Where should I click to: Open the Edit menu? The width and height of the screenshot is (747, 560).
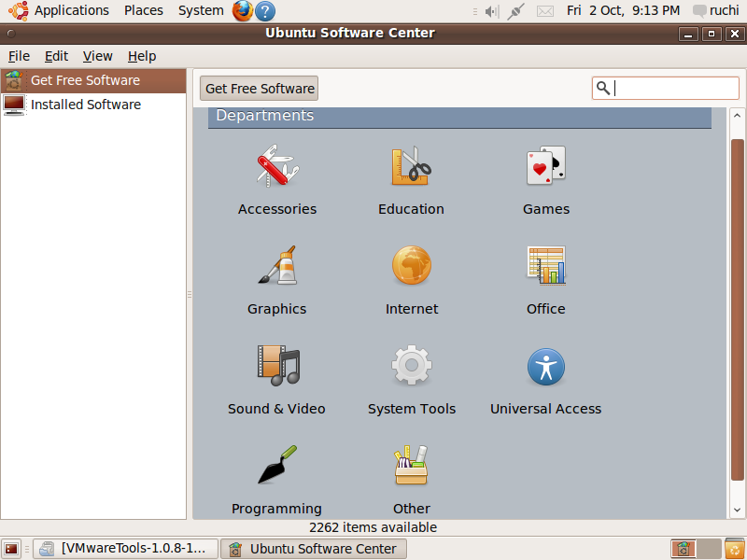coord(56,56)
